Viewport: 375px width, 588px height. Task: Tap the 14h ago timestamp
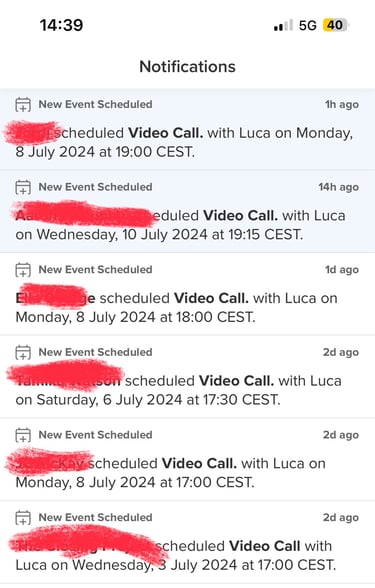point(339,187)
